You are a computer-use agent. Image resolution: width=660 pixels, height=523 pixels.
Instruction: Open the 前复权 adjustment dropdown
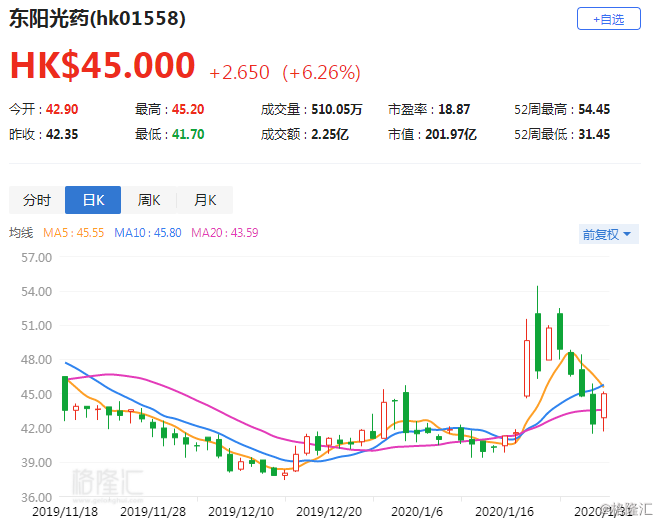[x=609, y=234]
